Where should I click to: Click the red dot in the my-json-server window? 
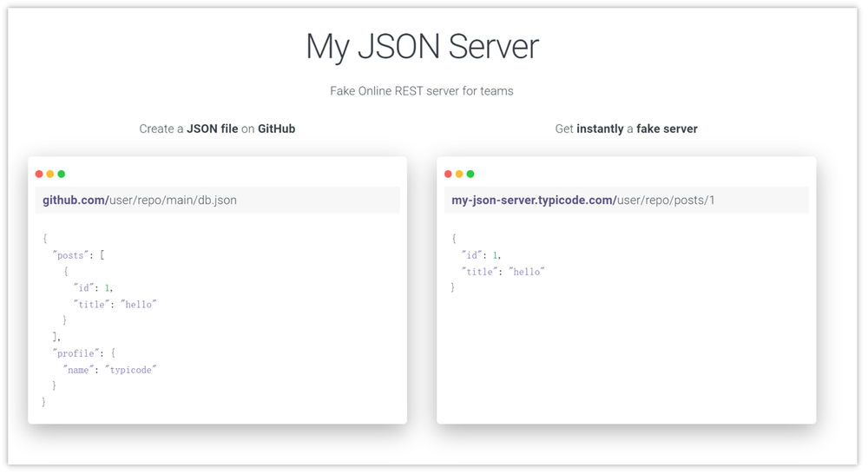(448, 174)
